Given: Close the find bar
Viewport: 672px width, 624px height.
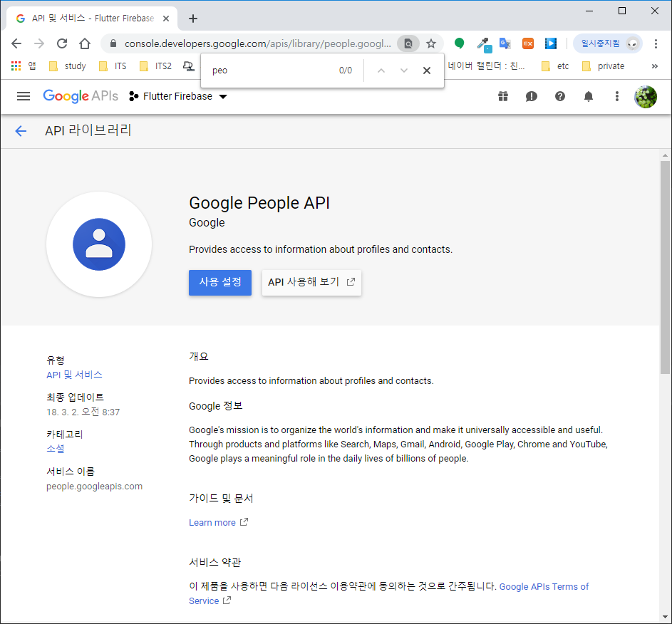Looking at the screenshot, I should (426, 71).
